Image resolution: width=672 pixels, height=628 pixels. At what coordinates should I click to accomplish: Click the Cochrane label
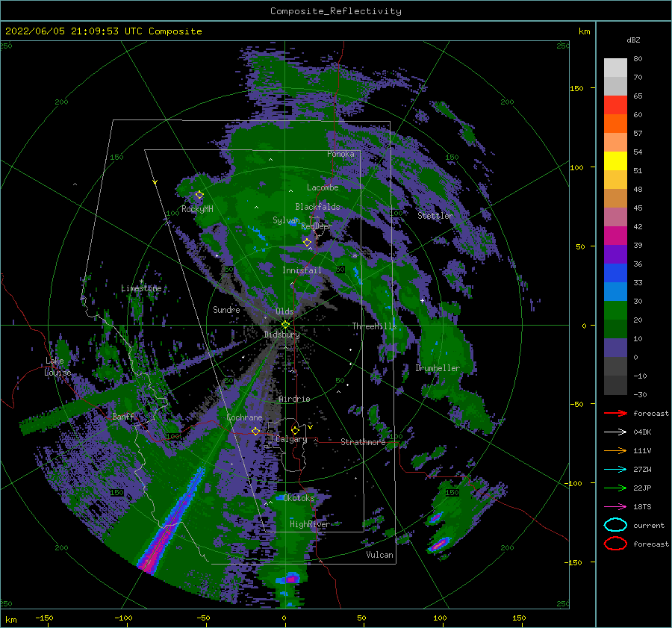tap(244, 417)
